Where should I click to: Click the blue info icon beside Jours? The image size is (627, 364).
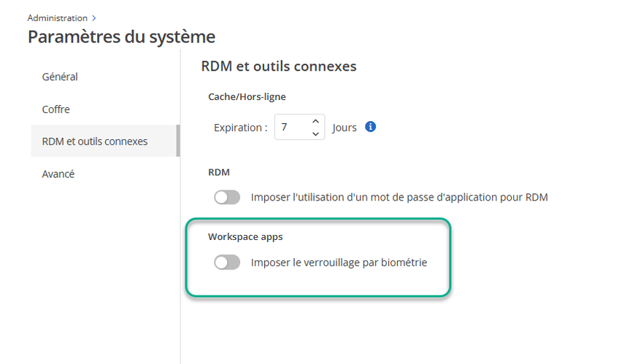click(x=370, y=127)
